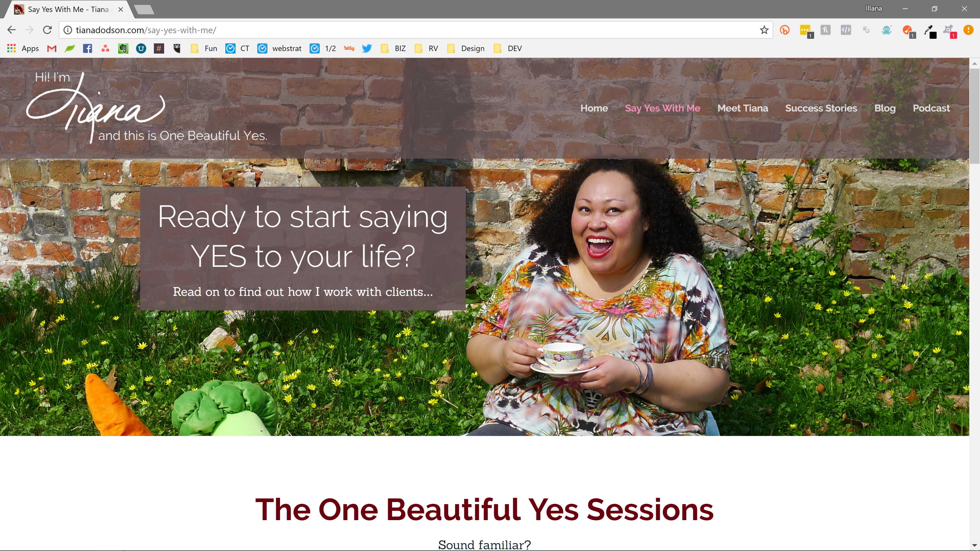Expand the Fun bookmarks folder
The height and width of the screenshot is (551, 980).
(x=204, y=48)
